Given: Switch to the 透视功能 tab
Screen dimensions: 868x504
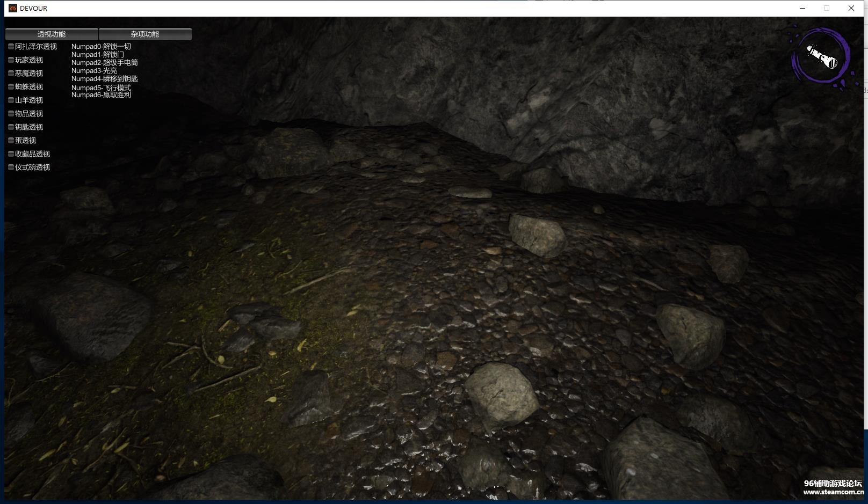Looking at the screenshot, I should pyautogui.click(x=52, y=34).
